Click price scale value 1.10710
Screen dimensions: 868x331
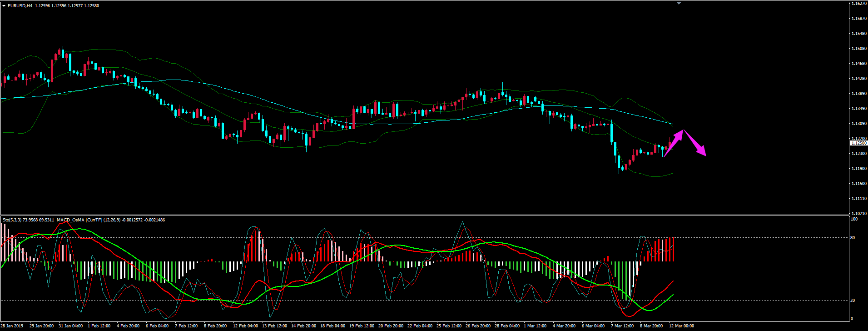(x=858, y=214)
